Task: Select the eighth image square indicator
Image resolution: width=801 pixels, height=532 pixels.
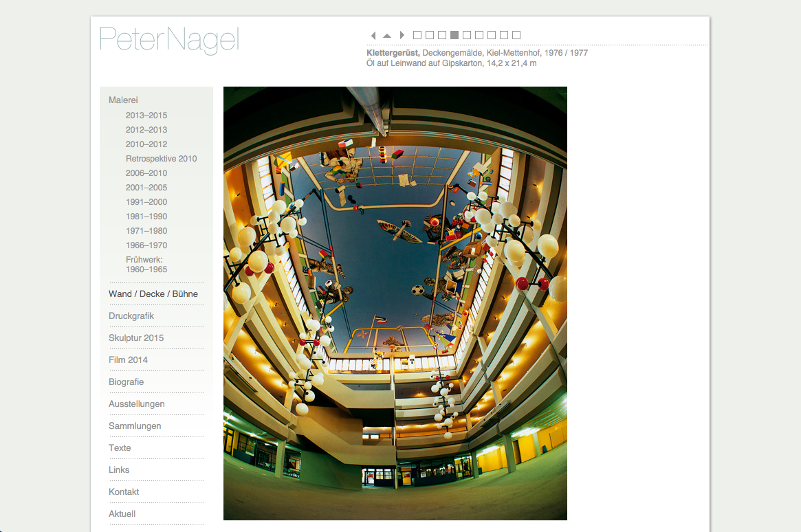Action: coord(504,35)
